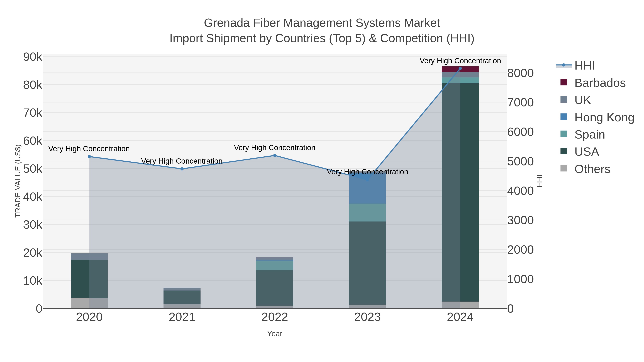The width and height of the screenshot is (644, 362).
Task: Click the USA dark green legend swatch
Action: [564, 151]
